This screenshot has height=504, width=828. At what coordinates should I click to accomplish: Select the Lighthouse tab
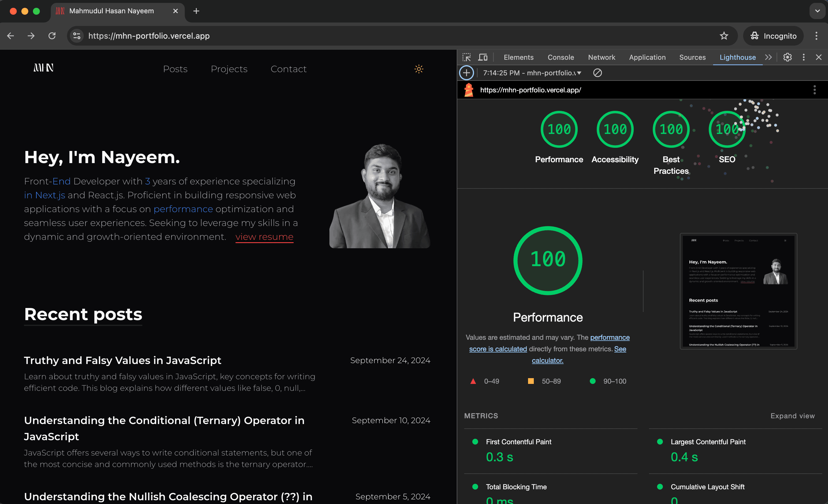[x=737, y=57]
